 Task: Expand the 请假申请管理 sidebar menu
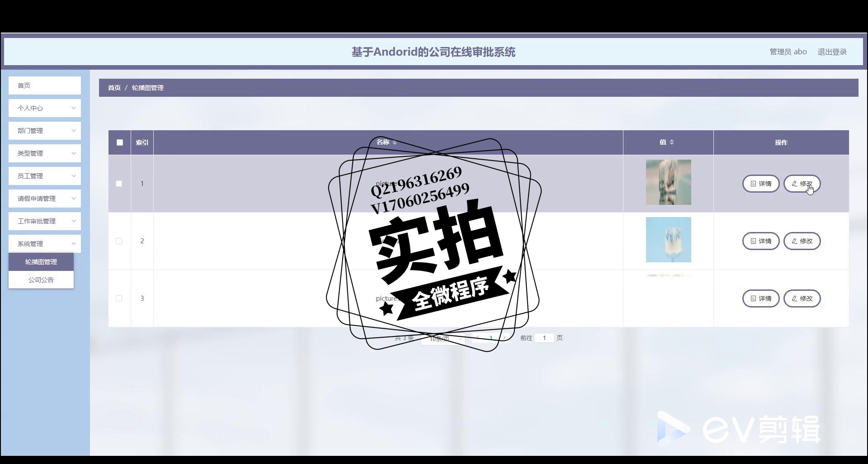coord(44,199)
